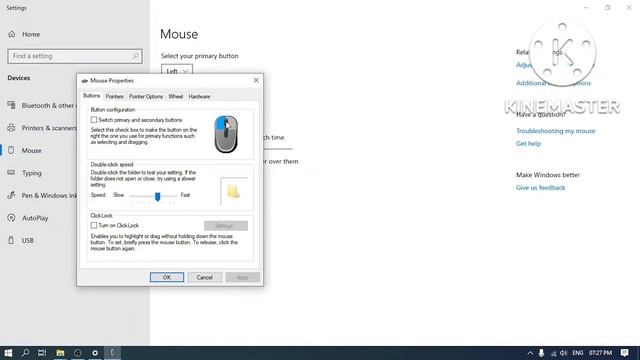The height and width of the screenshot is (360, 640).
Task: Open Settings gear app in taskbar
Action: click(95, 353)
